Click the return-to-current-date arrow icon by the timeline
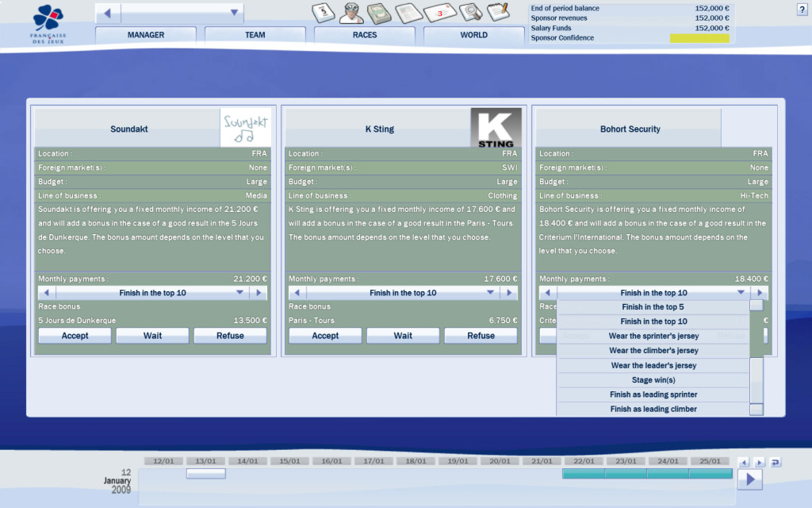 [x=775, y=462]
